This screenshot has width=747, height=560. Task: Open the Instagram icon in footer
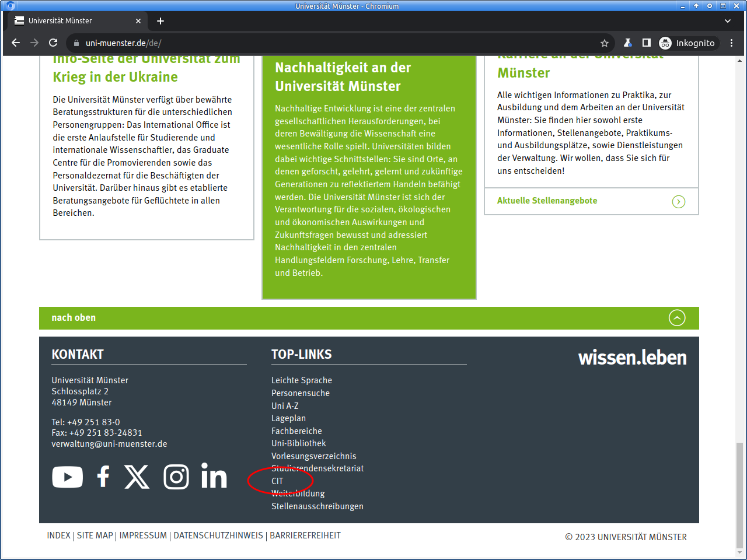pyautogui.click(x=176, y=477)
